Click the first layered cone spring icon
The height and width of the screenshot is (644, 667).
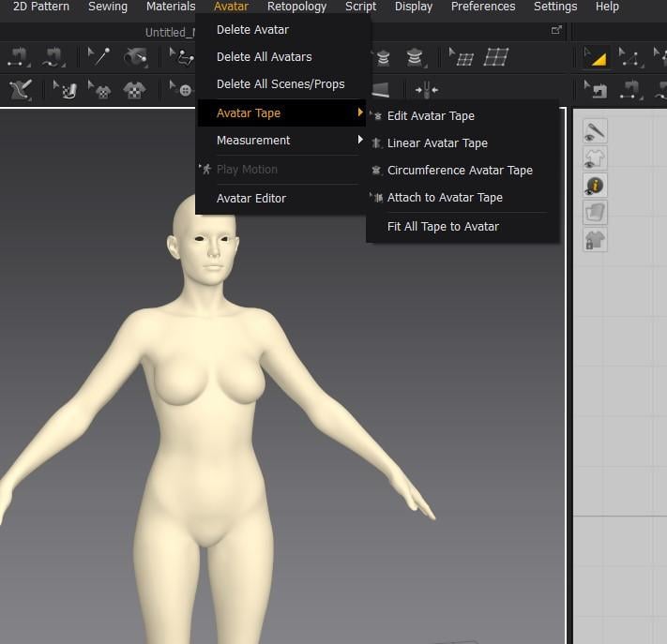click(x=384, y=58)
